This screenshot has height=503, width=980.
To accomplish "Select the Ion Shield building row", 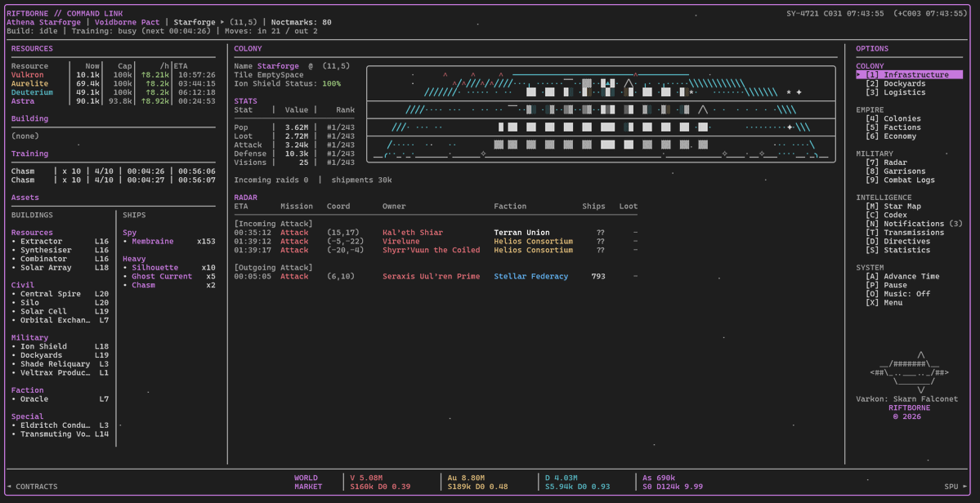I will (x=60, y=345).
